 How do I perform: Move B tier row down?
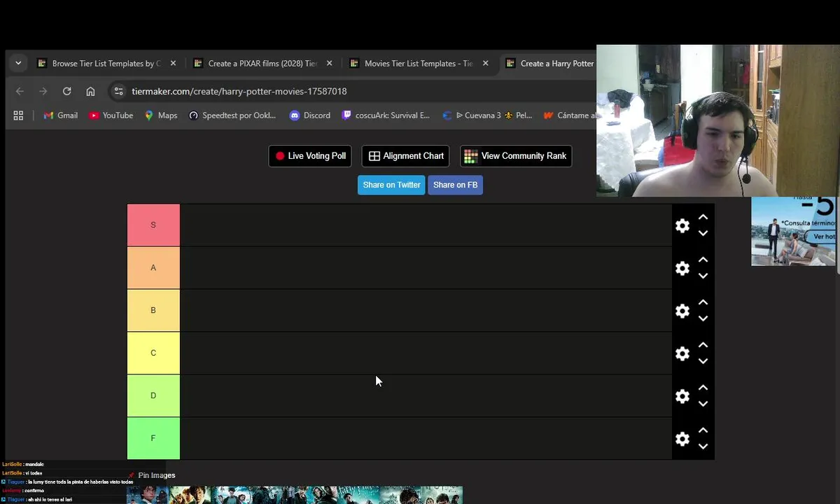tap(703, 318)
